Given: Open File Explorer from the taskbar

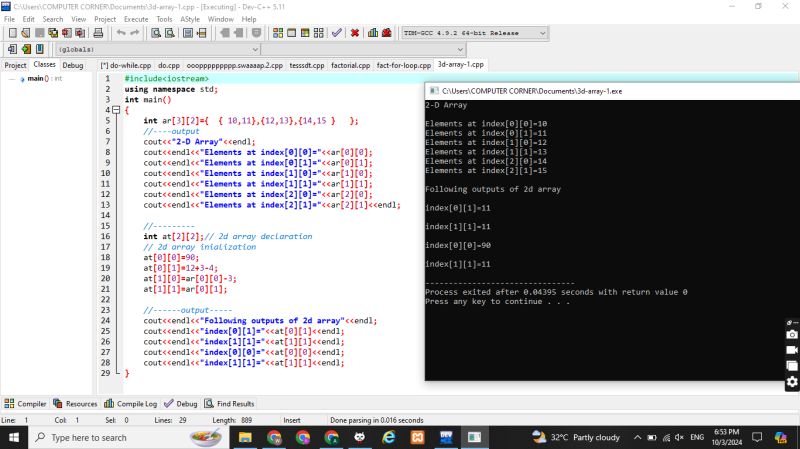Looking at the screenshot, I should tap(245, 437).
